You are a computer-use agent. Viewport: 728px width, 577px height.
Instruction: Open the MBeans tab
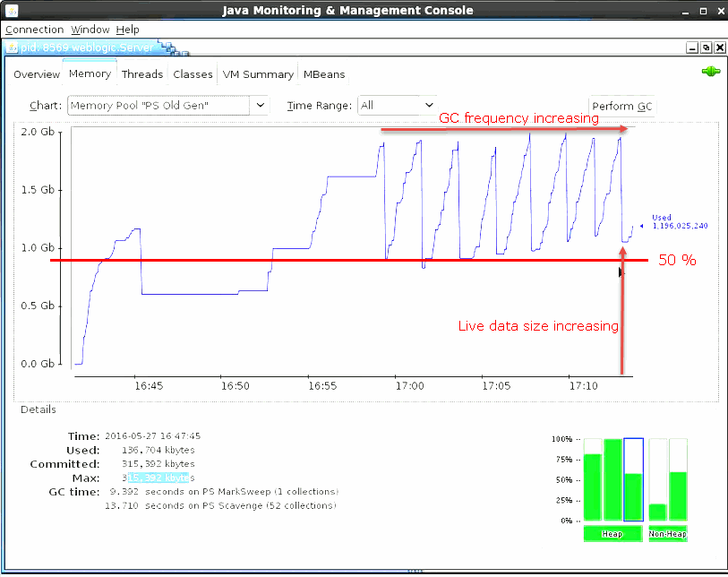pyautogui.click(x=324, y=74)
